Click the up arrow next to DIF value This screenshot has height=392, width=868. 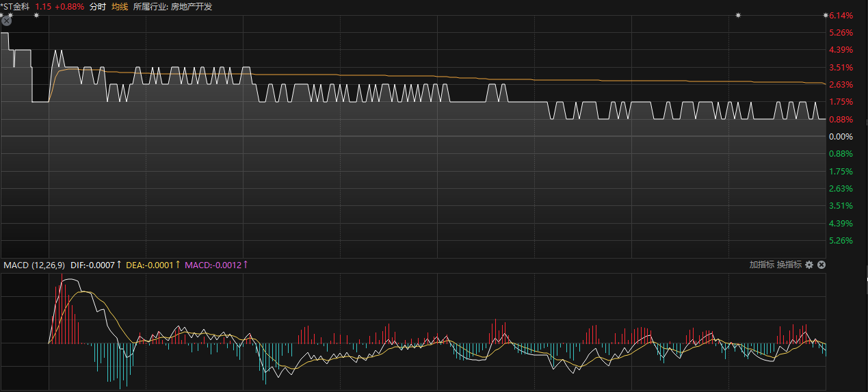[x=119, y=265]
